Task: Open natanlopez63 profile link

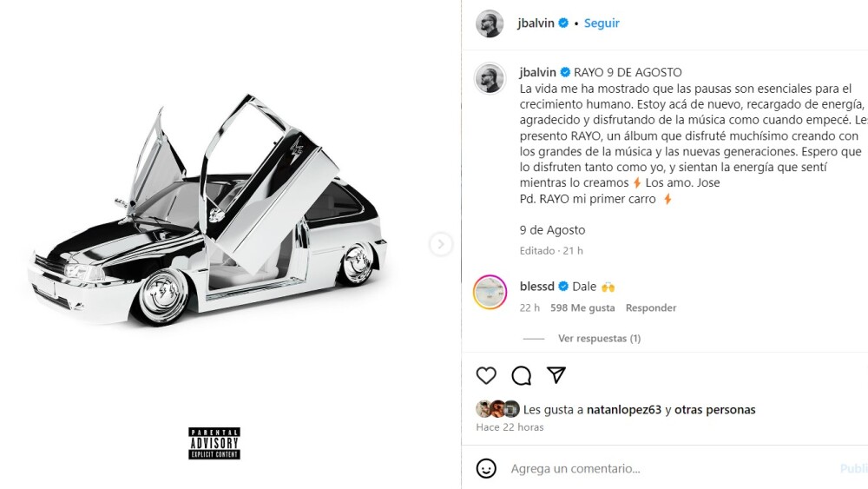Action: click(624, 410)
